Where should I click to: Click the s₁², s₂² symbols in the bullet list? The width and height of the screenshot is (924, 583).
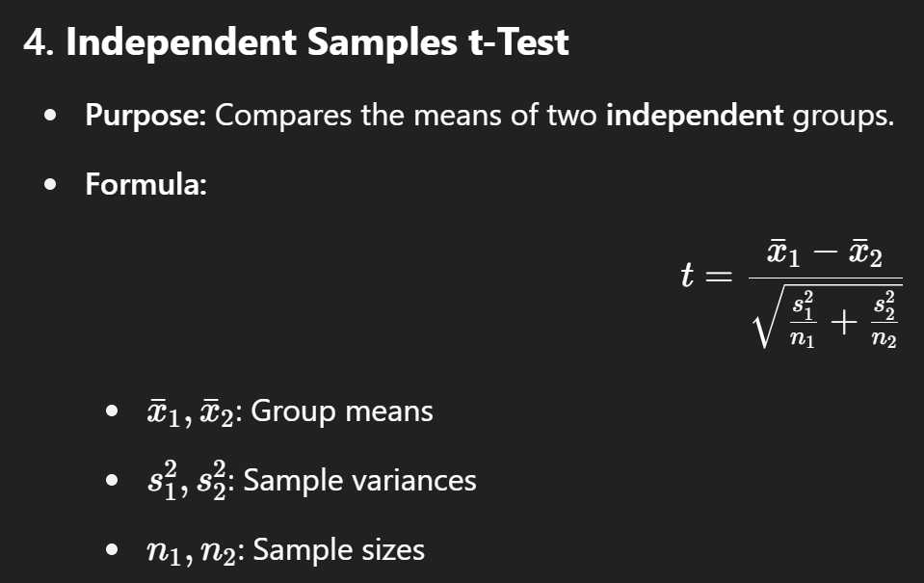pos(187,481)
